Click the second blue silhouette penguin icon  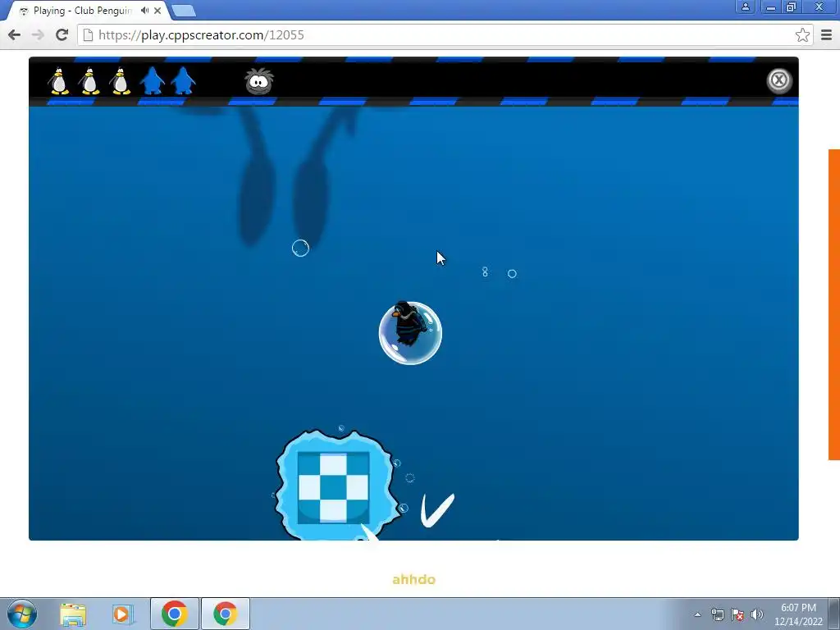click(x=183, y=80)
